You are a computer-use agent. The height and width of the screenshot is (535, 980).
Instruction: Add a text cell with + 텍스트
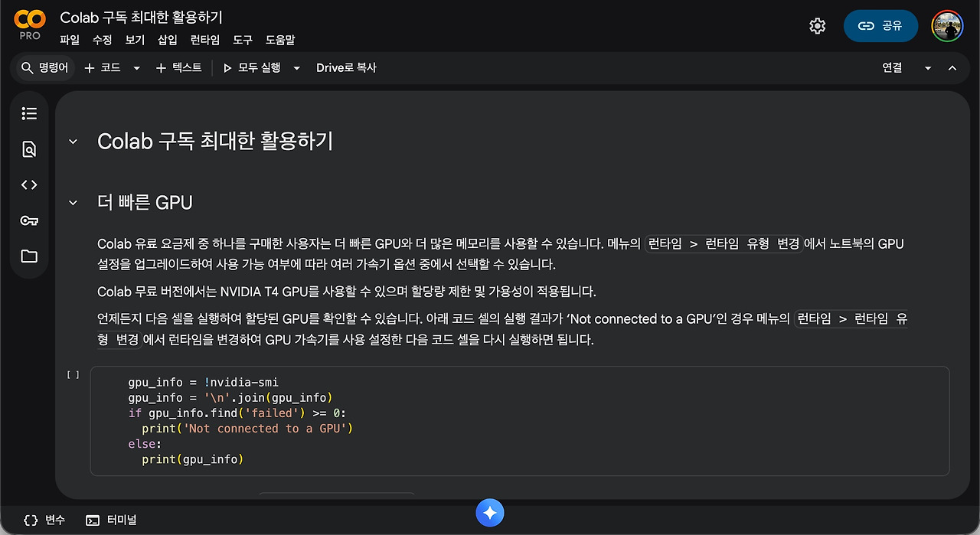point(179,68)
